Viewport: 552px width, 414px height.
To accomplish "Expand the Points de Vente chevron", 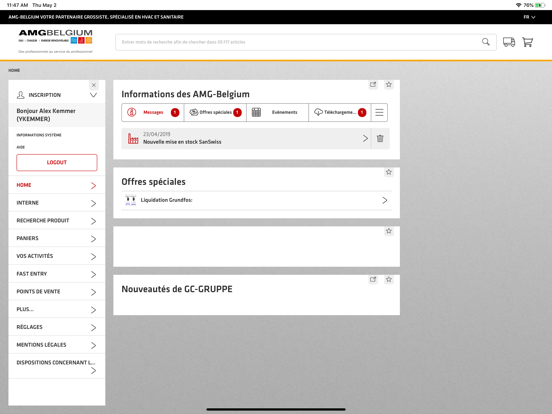I will point(93,292).
